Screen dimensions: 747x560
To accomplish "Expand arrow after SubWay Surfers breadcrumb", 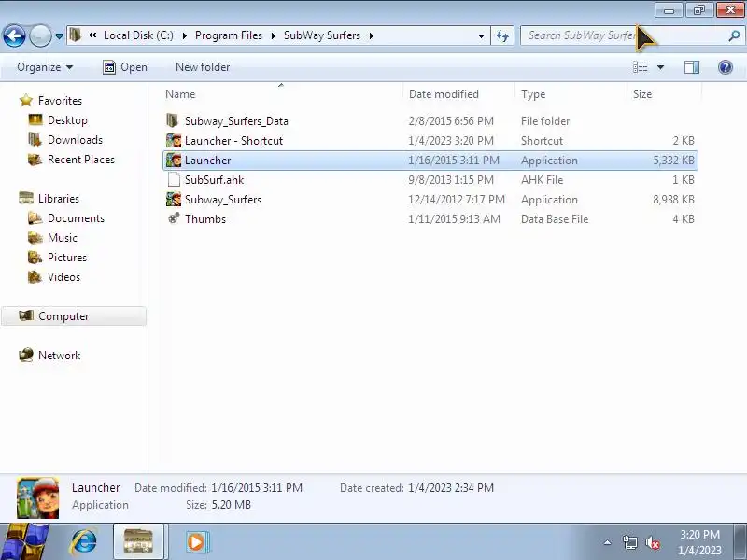I will pos(371,35).
